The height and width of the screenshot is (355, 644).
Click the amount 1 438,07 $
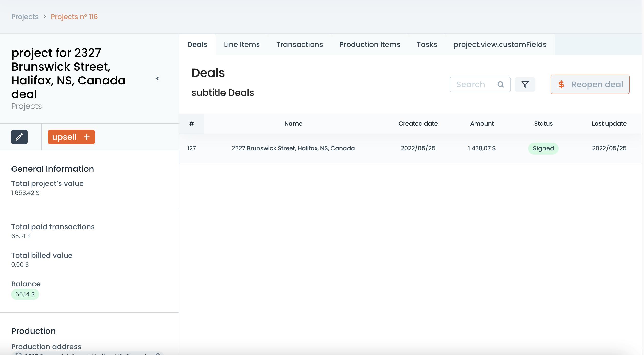[x=482, y=148]
